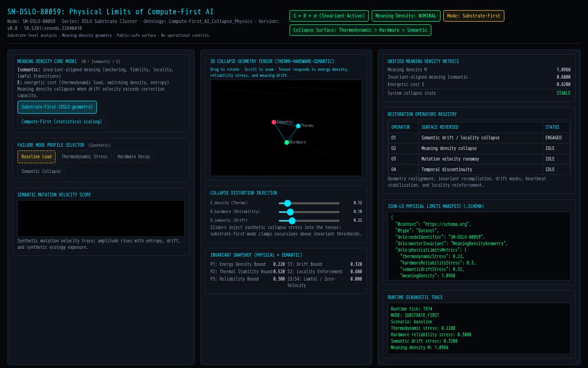Click the green Hardware node in the tensor
The width and height of the screenshot is (588, 368).
[x=287, y=143]
